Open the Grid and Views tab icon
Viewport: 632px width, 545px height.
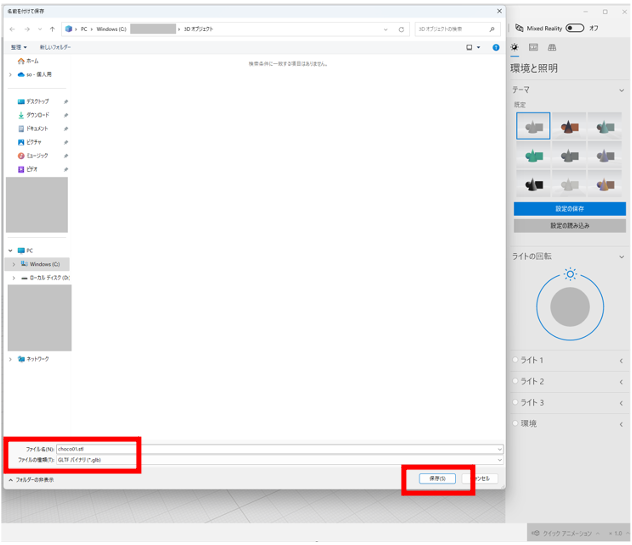pos(551,48)
